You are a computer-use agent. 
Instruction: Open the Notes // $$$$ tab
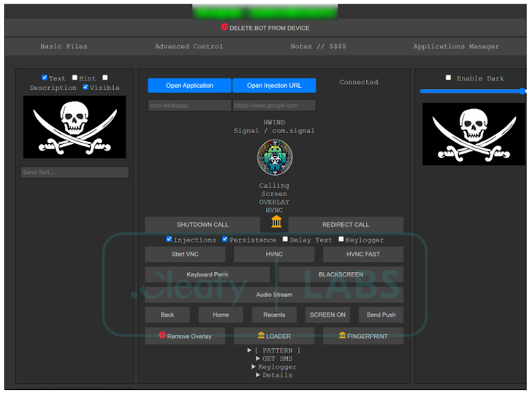point(318,46)
